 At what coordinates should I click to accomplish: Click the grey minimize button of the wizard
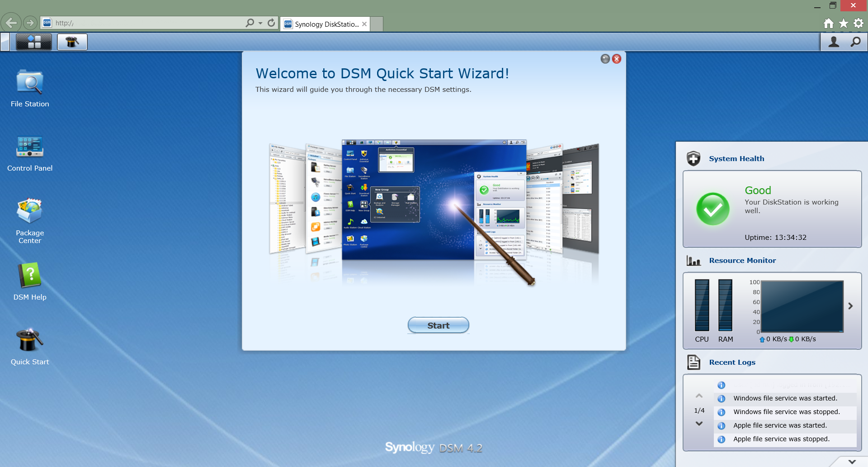(605, 59)
